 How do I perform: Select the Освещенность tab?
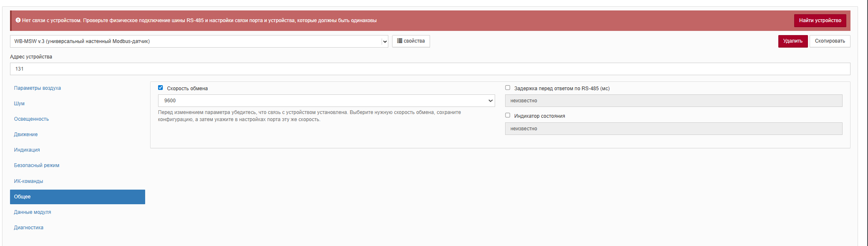click(x=31, y=119)
